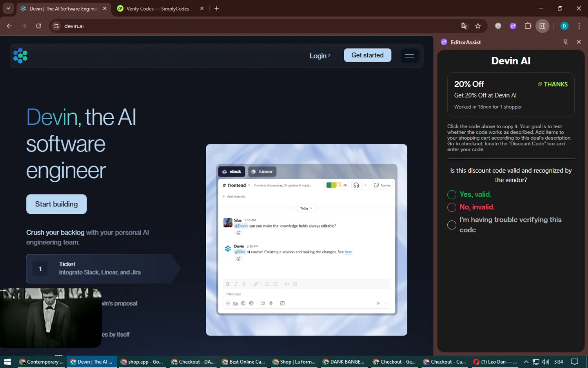Click the purple EditorAssist extension toolbar icon
The image size is (588, 368).
pos(513,26)
